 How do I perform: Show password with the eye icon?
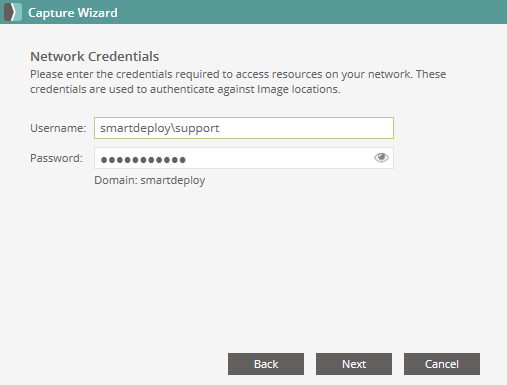pyautogui.click(x=381, y=157)
